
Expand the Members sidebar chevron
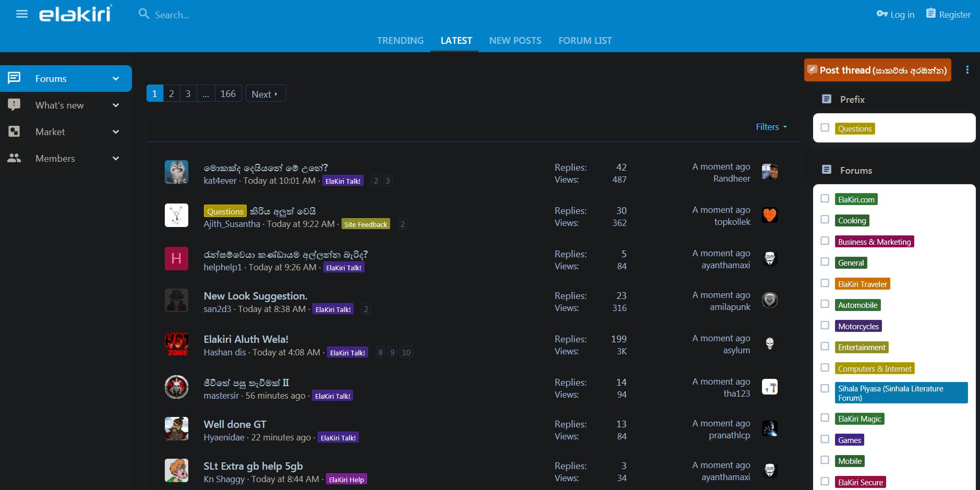pyautogui.click(x=116, y=158)
